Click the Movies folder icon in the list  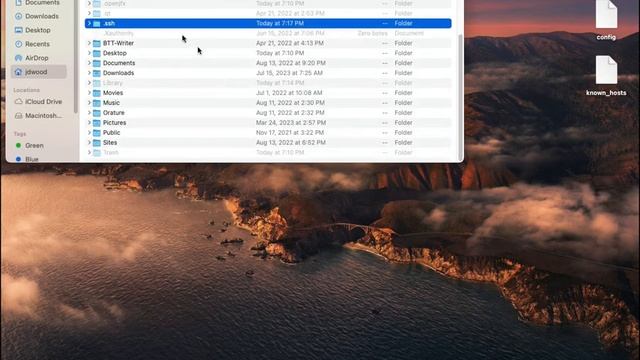(x=97, y=93)
